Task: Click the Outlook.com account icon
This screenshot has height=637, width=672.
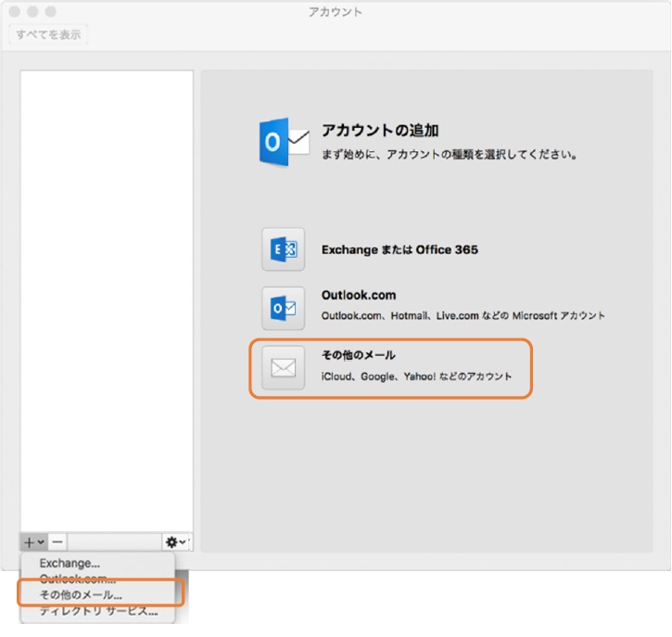Action: coord(284,308)
